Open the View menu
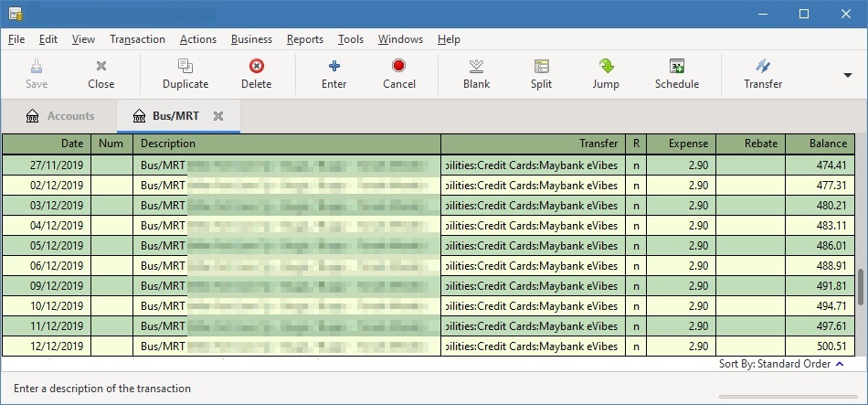The height and width of the screenshot is (405, 868). [x=83, y=39]
